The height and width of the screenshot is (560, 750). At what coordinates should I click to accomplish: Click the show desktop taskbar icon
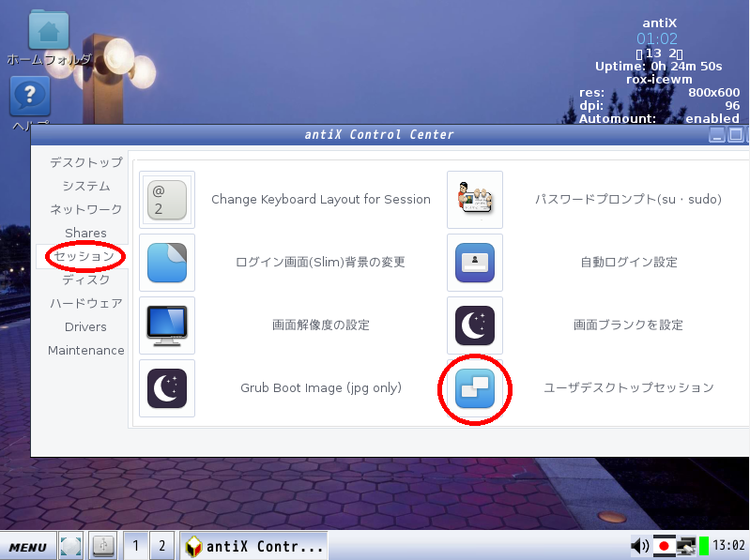(x=70, y=545)
